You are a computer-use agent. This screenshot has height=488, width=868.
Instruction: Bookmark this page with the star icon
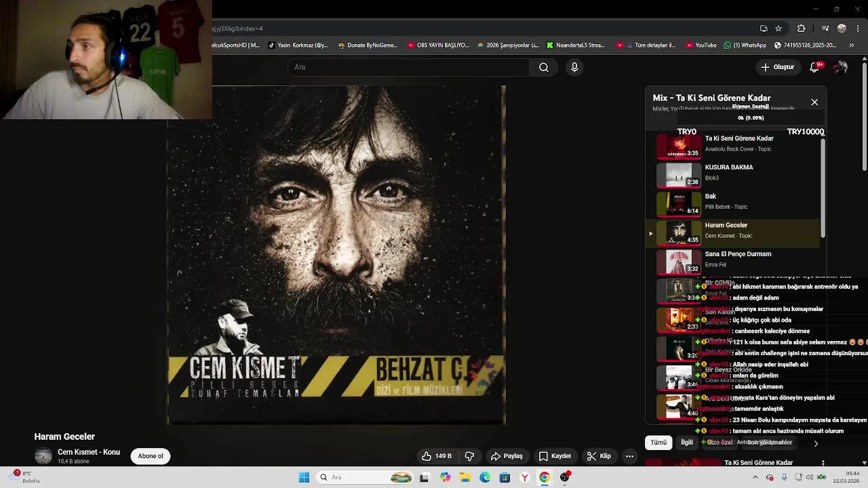click(x=778, y=28)
